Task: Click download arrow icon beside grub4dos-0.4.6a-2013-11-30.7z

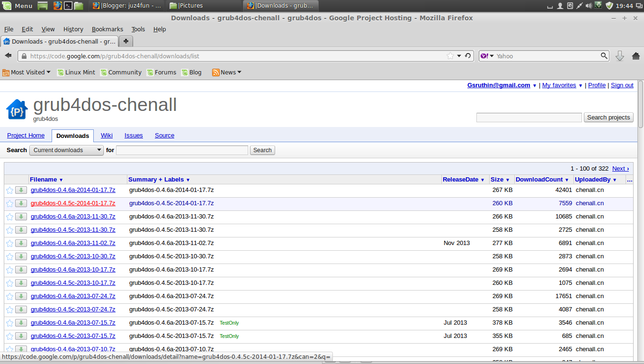Action: [21, 217]
